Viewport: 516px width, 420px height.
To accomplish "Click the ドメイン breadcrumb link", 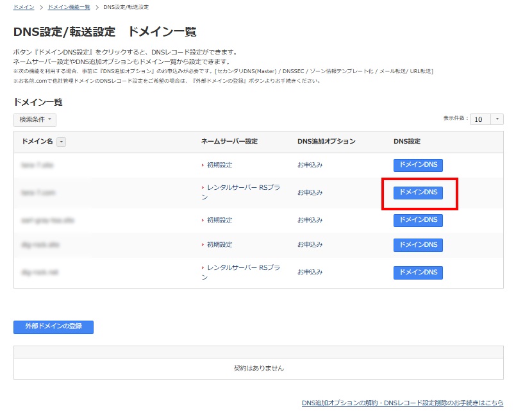I will pyautogui.click(x=24, y=6).
